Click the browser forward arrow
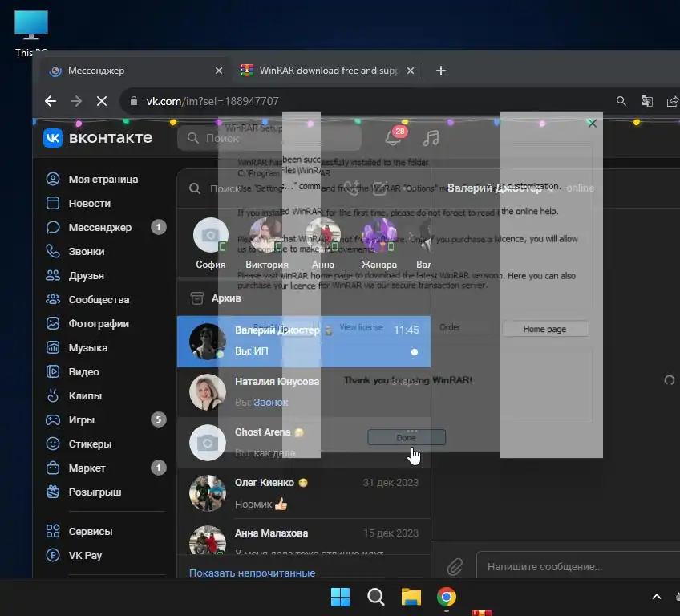 click(x=76, y=101)
